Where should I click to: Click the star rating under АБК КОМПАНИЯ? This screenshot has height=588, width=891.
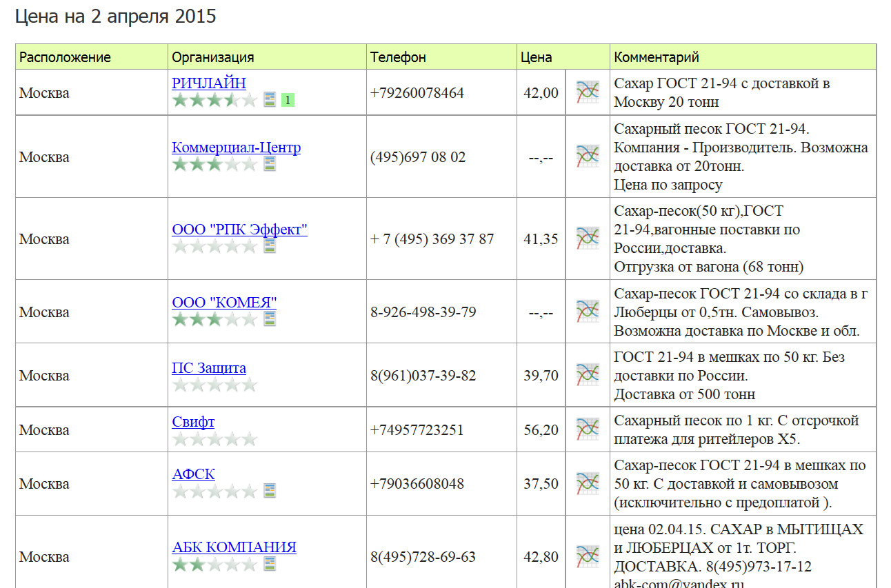tap(214, 564)
